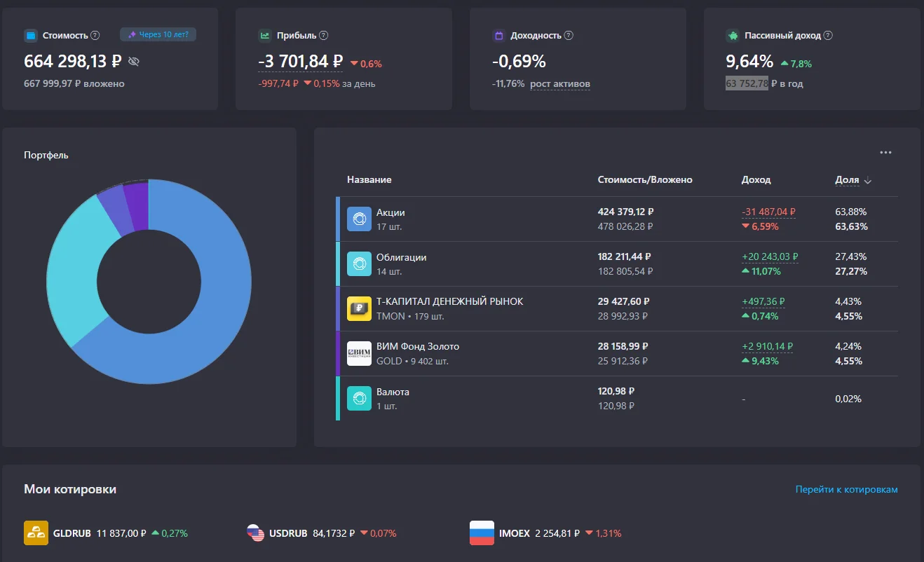The height and width of the screenshot is (562, 924).
Task: Open the Акции row title
Action: [390, 212]
